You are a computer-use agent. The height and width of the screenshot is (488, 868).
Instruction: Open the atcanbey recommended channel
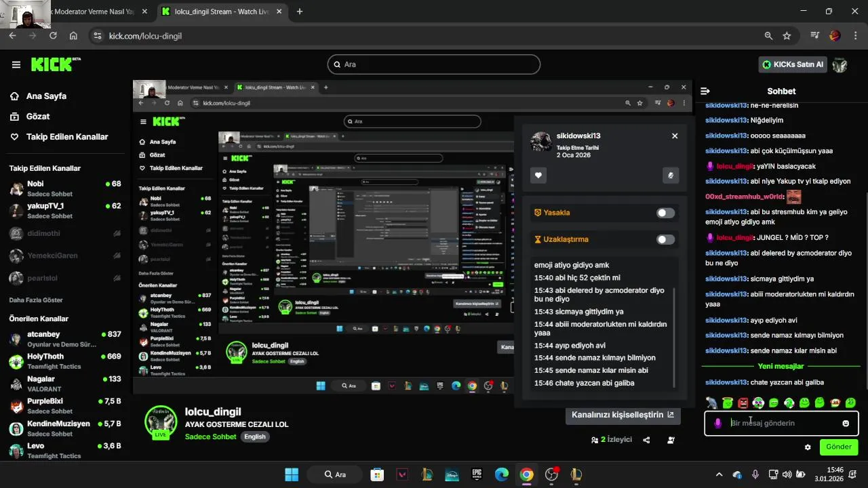point(65,339)
